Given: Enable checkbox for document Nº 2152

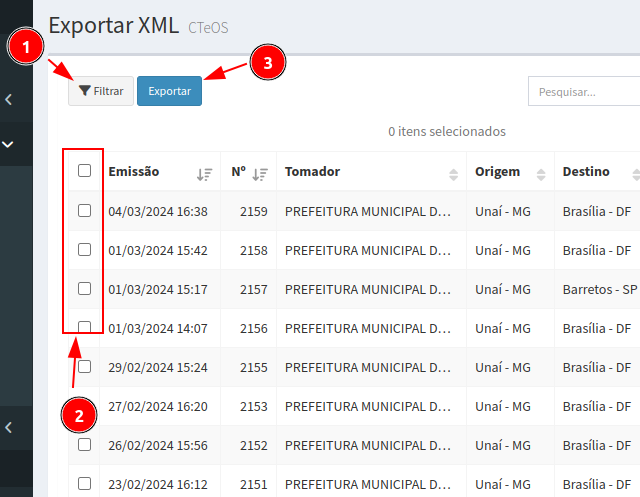Looking at the screenshot, I should (85, 445).
